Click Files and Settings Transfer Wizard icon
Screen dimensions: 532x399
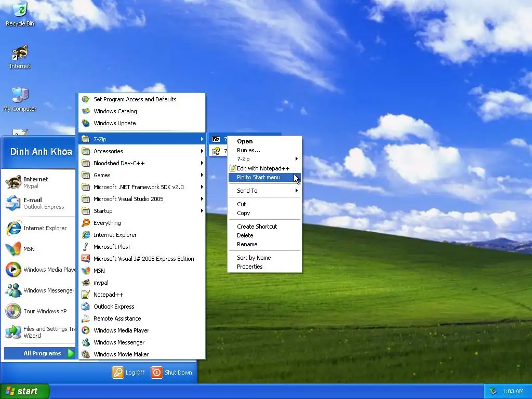pos(13,332)
